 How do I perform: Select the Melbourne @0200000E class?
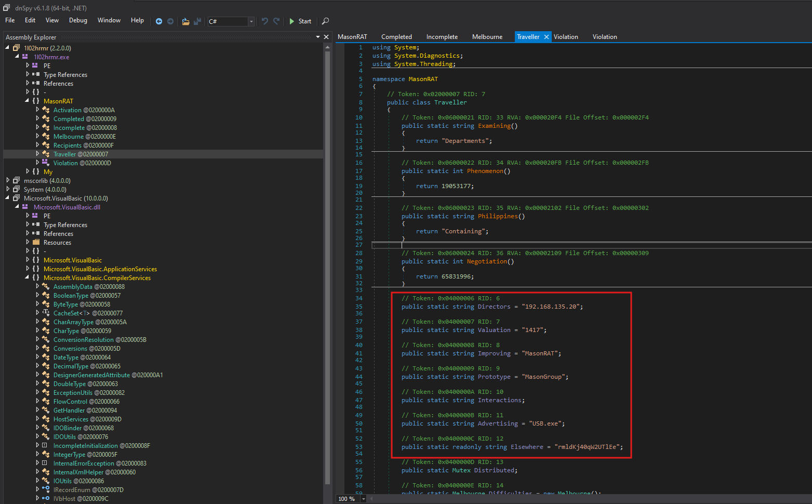(x=85, y=137)
